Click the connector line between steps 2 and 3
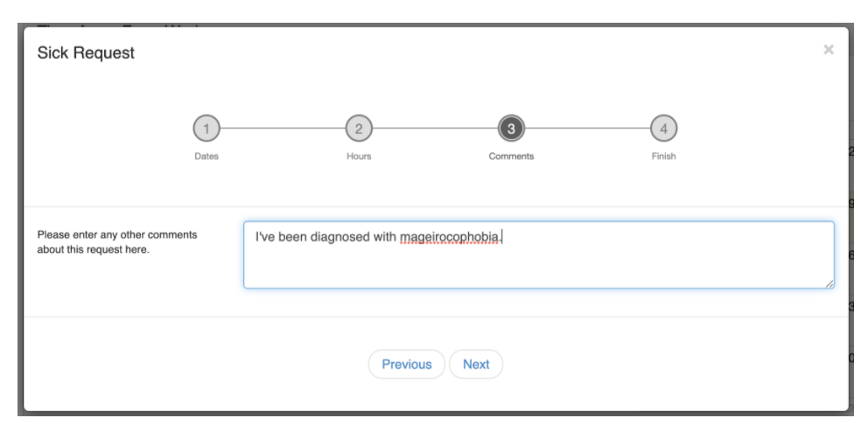Image resolution: width=868 pixels, height=432 pixels. coord(434,129)
